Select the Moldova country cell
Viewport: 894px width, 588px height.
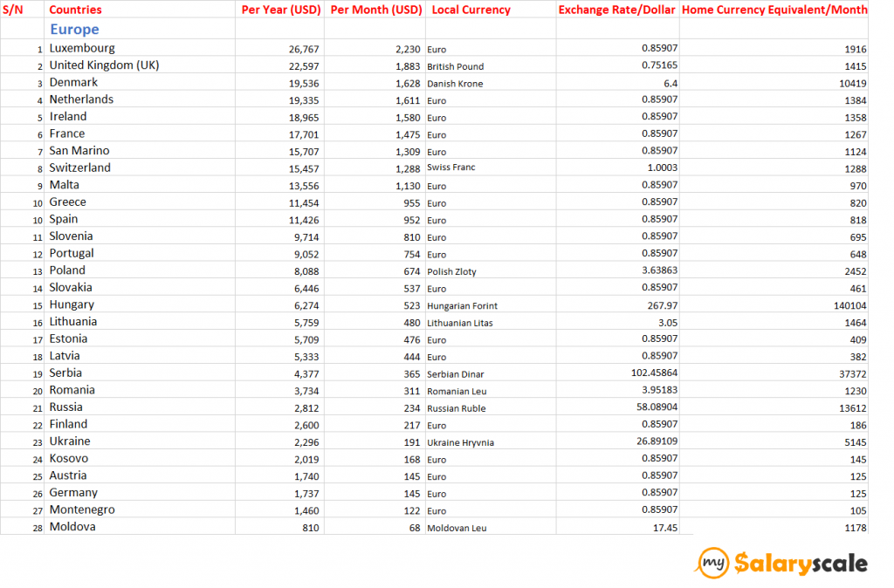[72, 527]
